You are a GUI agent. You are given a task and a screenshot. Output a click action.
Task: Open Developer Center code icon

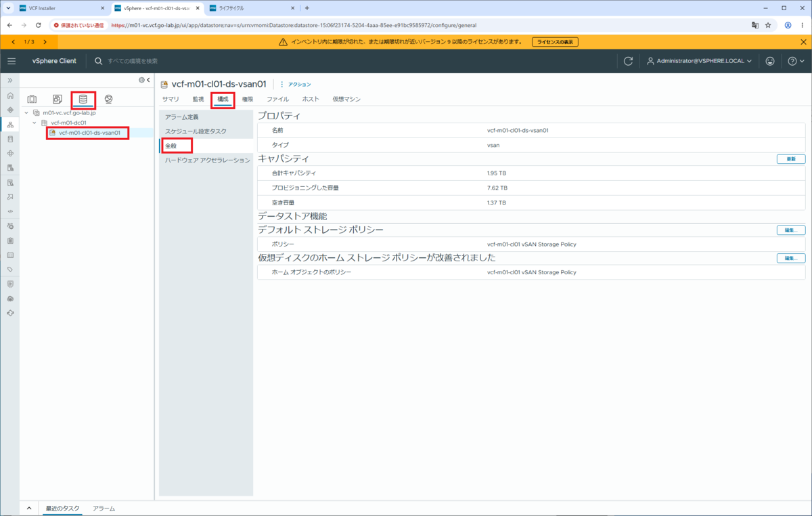(10, 211)
